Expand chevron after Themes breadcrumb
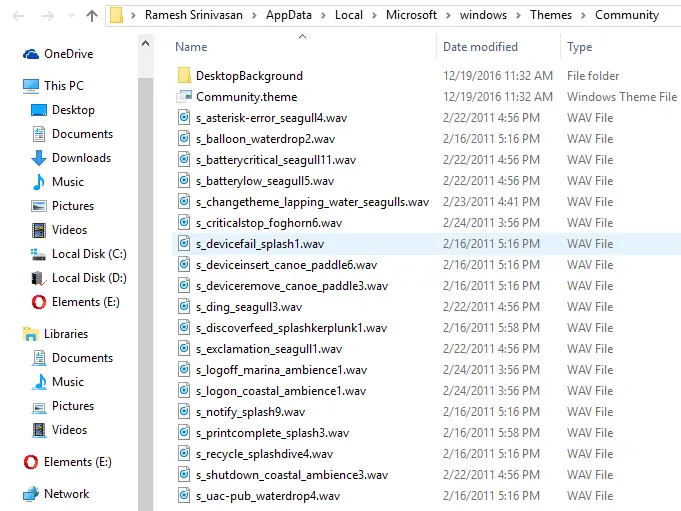681x511 pixels. pos(584,16)
